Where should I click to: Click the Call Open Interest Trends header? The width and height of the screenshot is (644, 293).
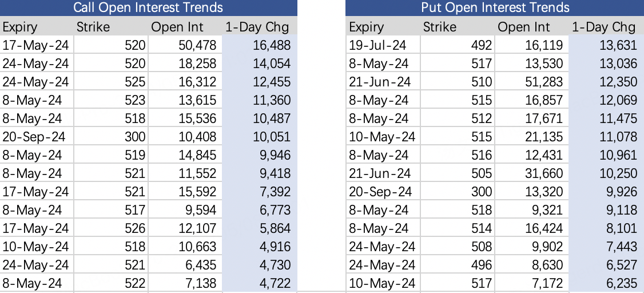[148, 8]
